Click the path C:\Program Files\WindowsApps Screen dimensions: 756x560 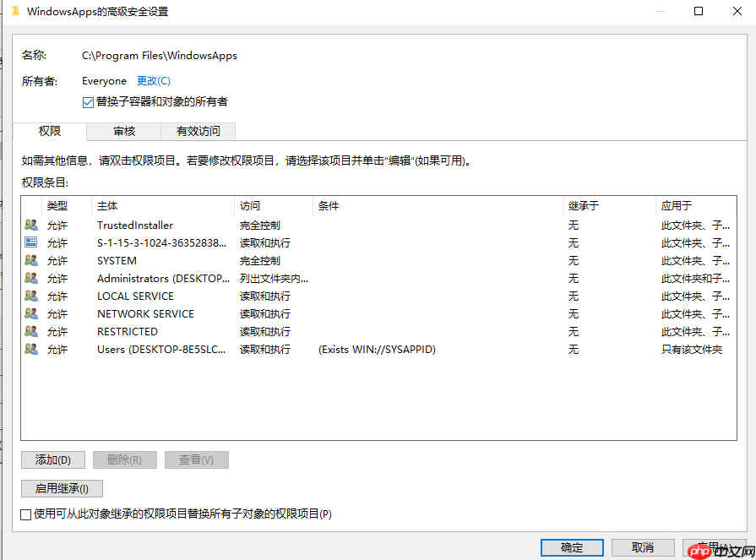click(160, 56)
